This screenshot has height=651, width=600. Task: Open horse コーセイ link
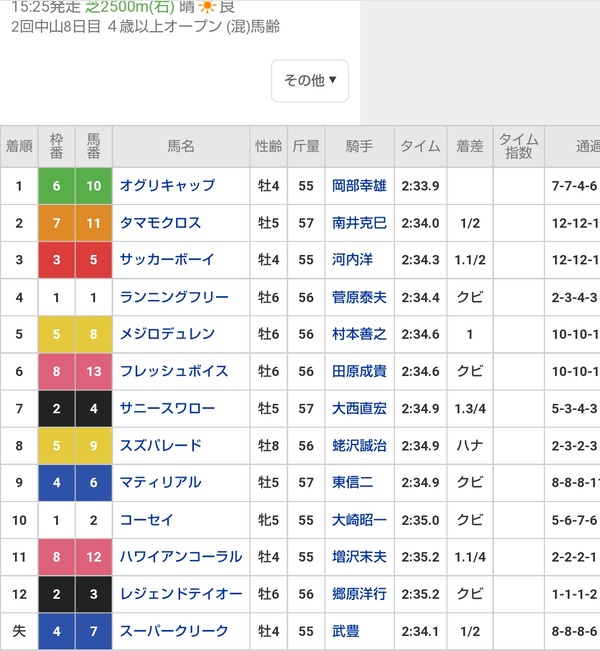point(147,520)
